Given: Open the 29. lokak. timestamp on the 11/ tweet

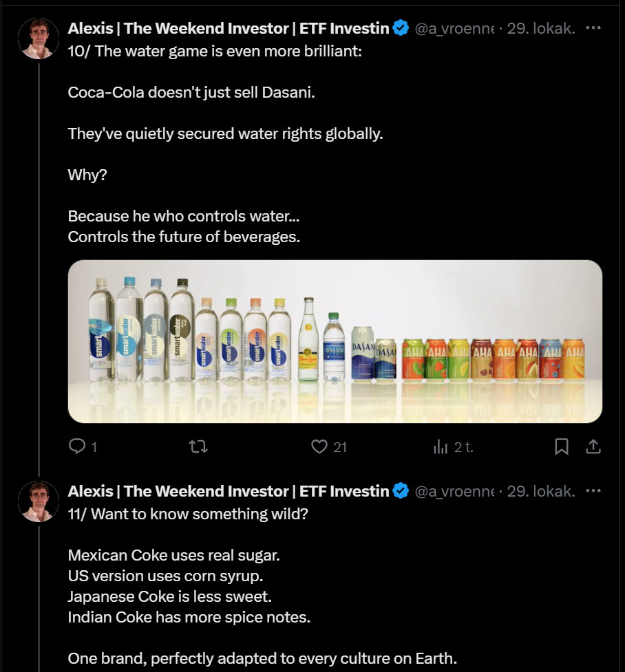Looking at the screenshot, I should (x=540, y=491).
